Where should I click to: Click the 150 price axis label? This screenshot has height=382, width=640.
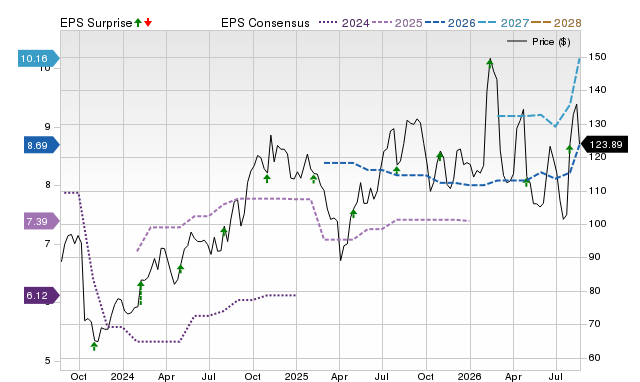(x=598, y=57)
